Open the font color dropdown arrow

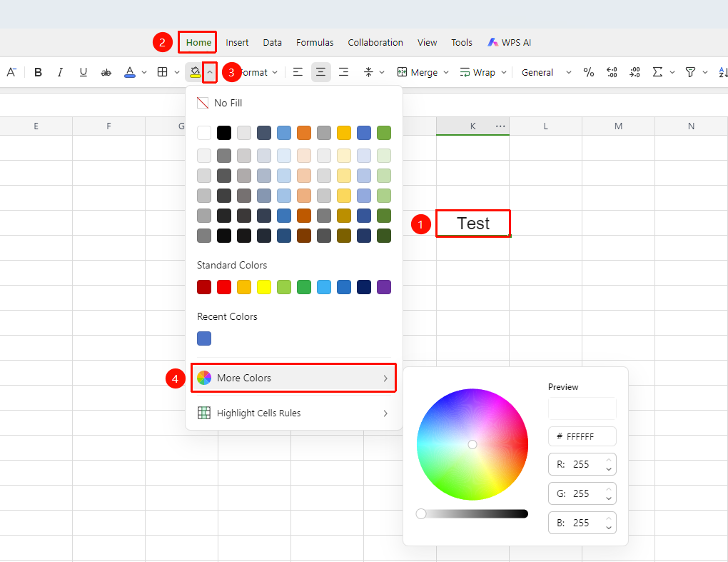coord(144,72)
